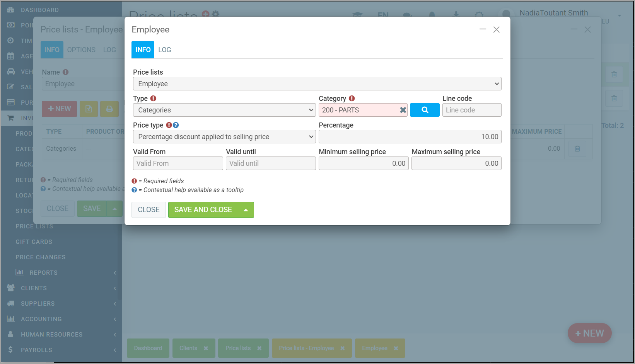Click the blue category search magnifier button

[x=424, y=110]
